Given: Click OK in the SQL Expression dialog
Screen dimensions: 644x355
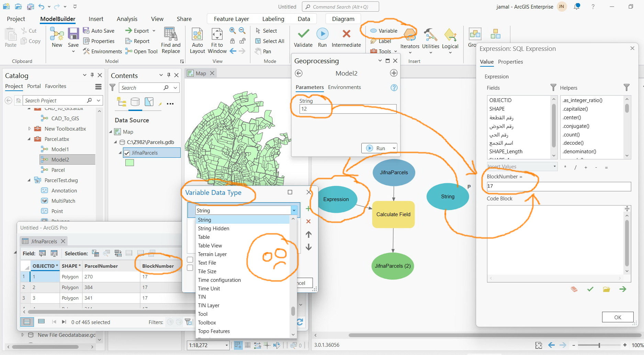Looking at the screenshot, I should click(x=617, y=317).
